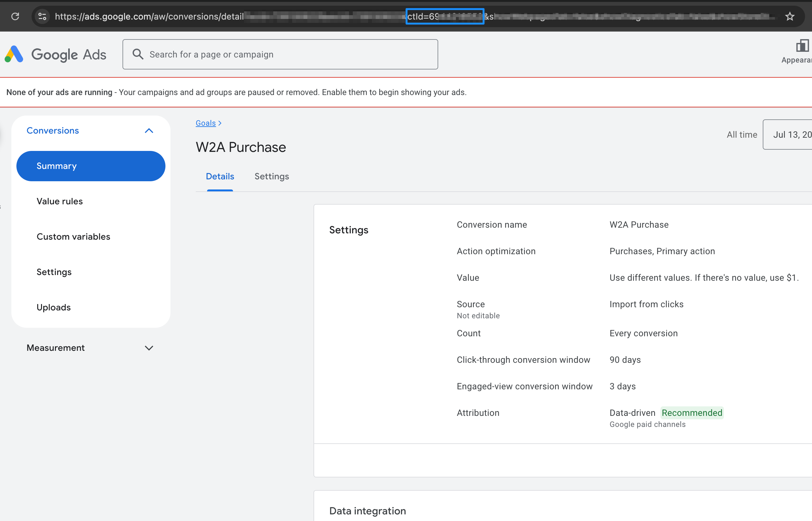This screenshot has width=812, height=521.
Task: Bookmark this page with the star icon
Action: (789, 16)
